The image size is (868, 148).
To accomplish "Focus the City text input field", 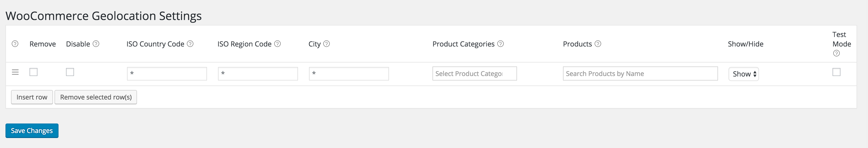I will point(349,73).
